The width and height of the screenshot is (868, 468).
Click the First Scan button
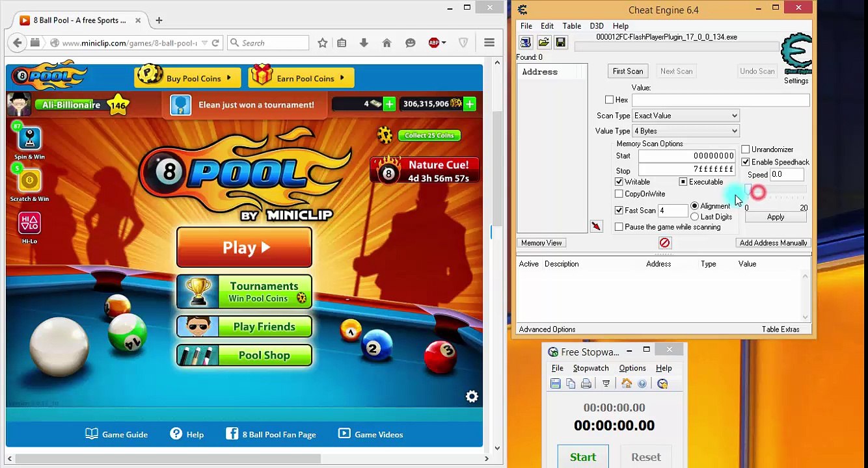628,71
